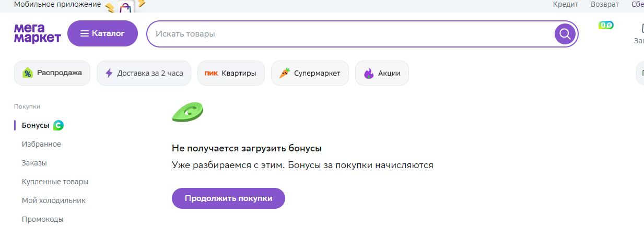
Task: Open the Кредит link
Action: click(566, 4)
